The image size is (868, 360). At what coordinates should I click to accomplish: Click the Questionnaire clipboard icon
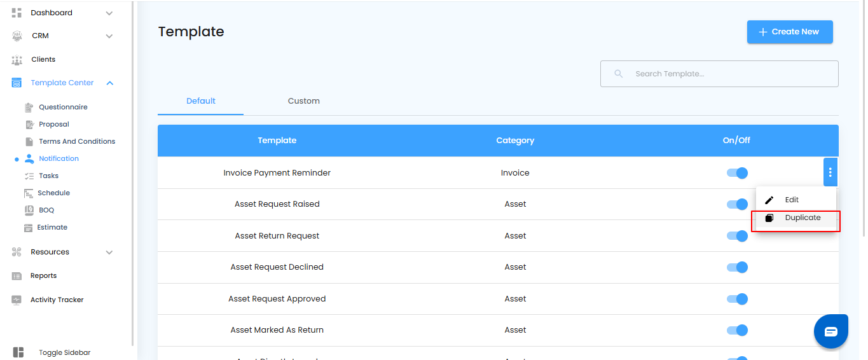pos(28,107)
